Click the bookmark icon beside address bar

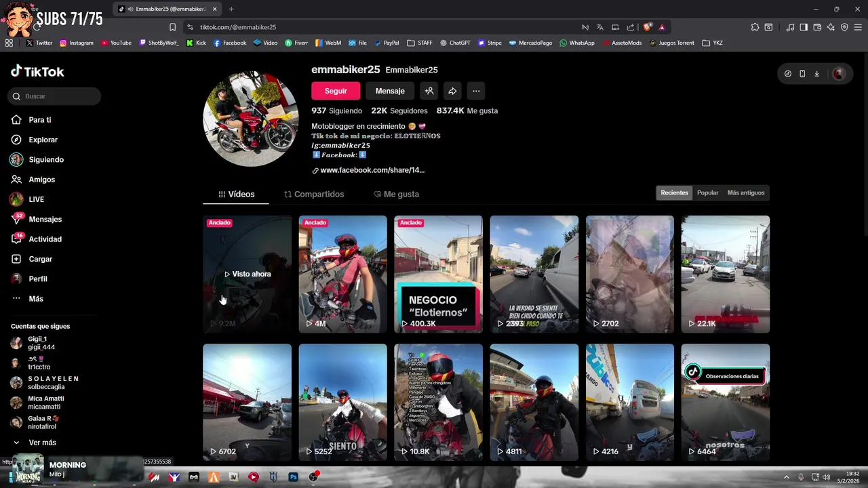tap(172, 27)
